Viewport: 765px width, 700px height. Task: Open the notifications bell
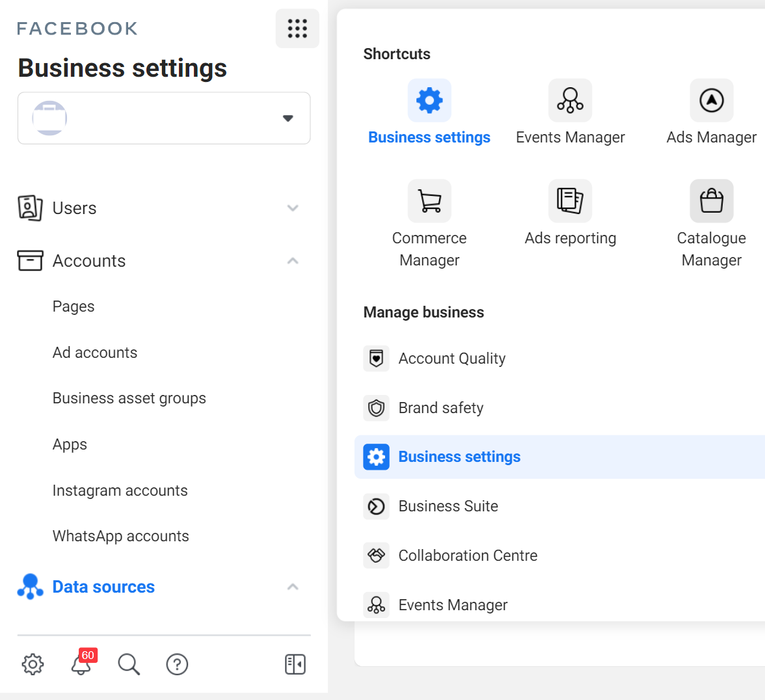pos(81,664)
